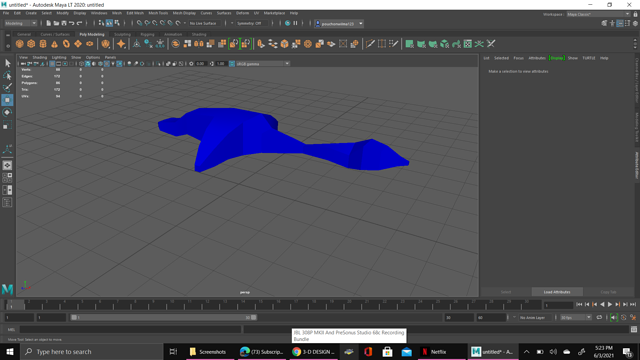Switch to the Sculpting shelf tab
Viewport: 640px width, 360px height.
(x=122, y=34)
